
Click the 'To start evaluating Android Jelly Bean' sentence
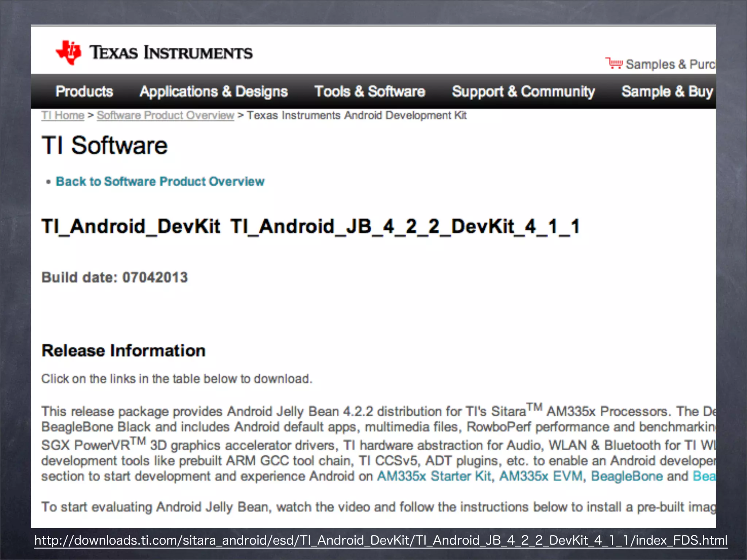tap(379, 507)
